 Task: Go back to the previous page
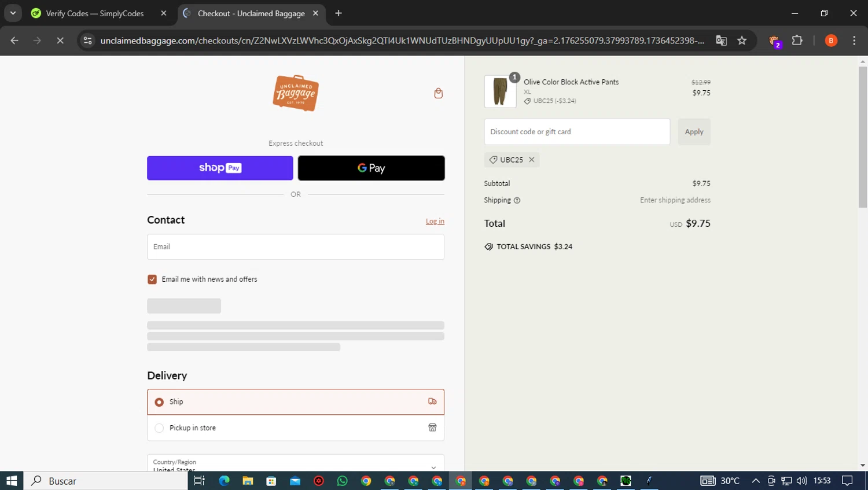[14, 40]
